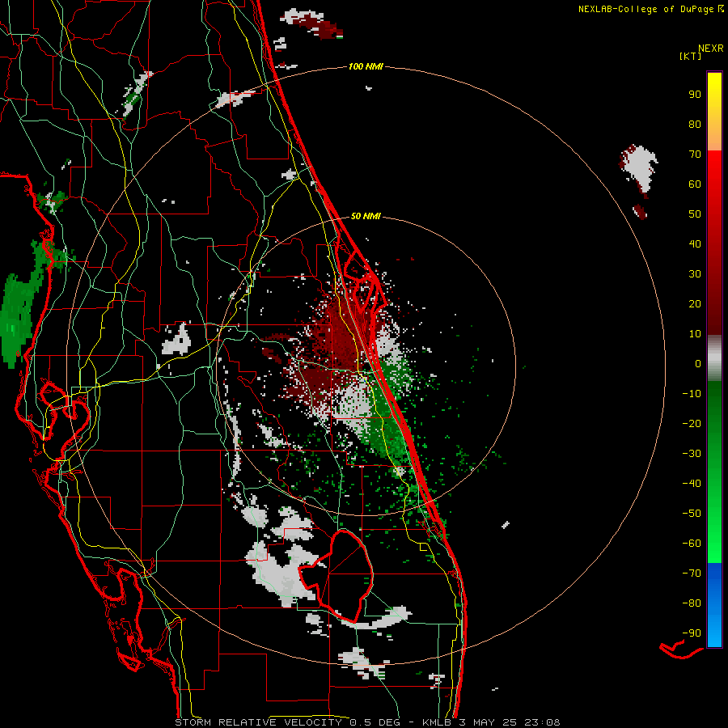Click the NEXLAB-College of DuPage title text
The image size is (728, 728).
[645, 9]
